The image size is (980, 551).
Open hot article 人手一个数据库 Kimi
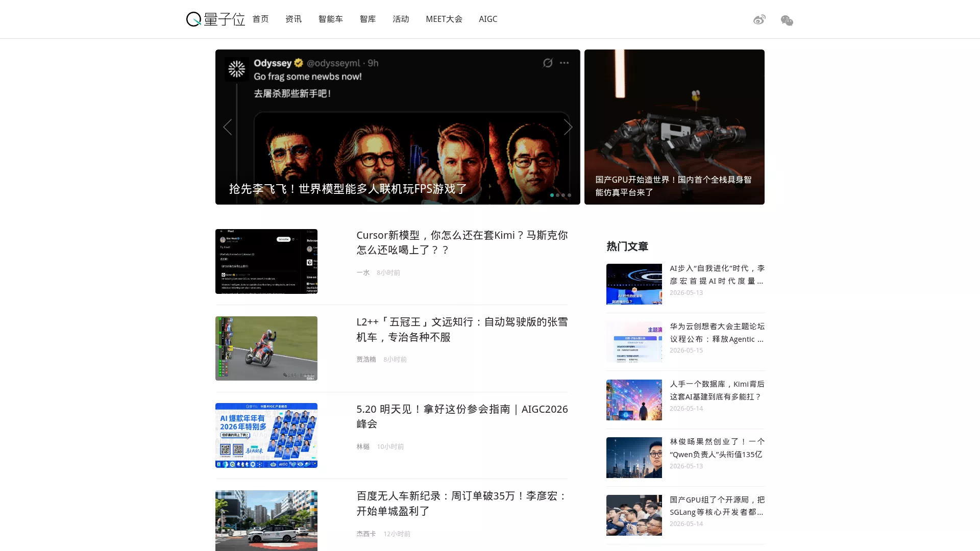tap(717, 390)
